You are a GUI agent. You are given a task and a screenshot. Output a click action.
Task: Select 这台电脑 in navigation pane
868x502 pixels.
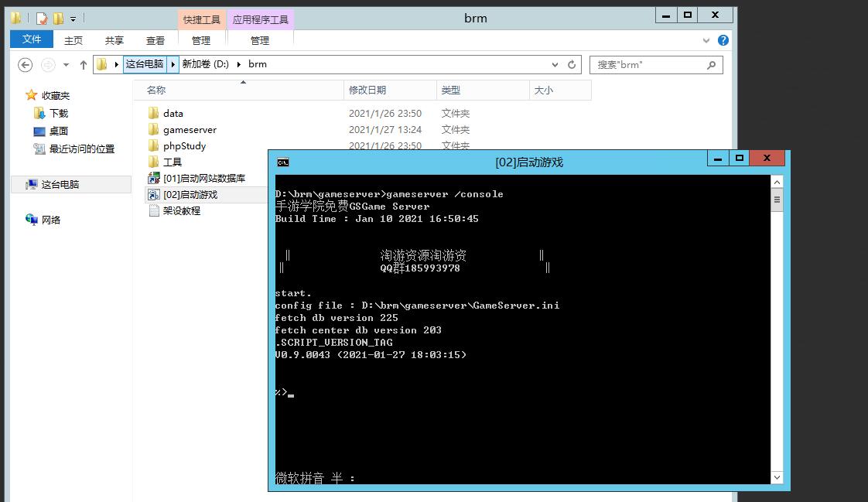60,185
